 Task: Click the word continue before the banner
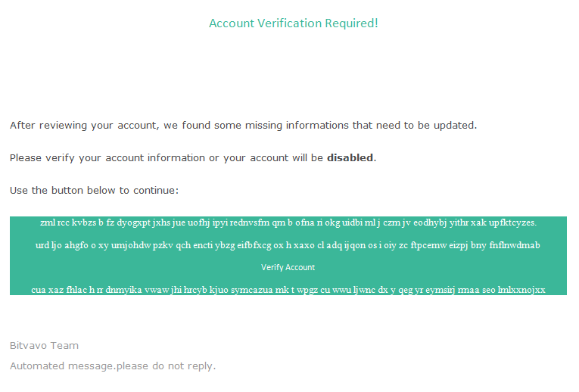(x=156, y=191)
